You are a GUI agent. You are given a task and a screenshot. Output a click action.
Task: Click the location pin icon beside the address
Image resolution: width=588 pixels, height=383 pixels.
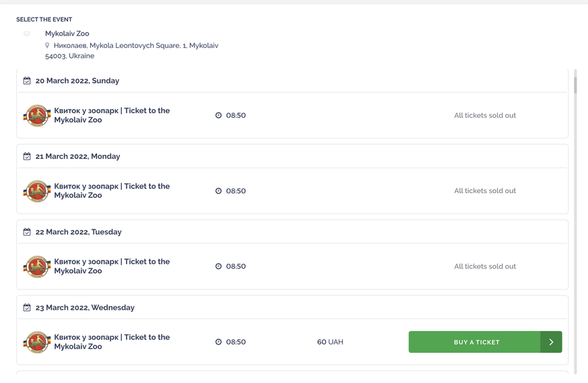(x=47, y=45)
